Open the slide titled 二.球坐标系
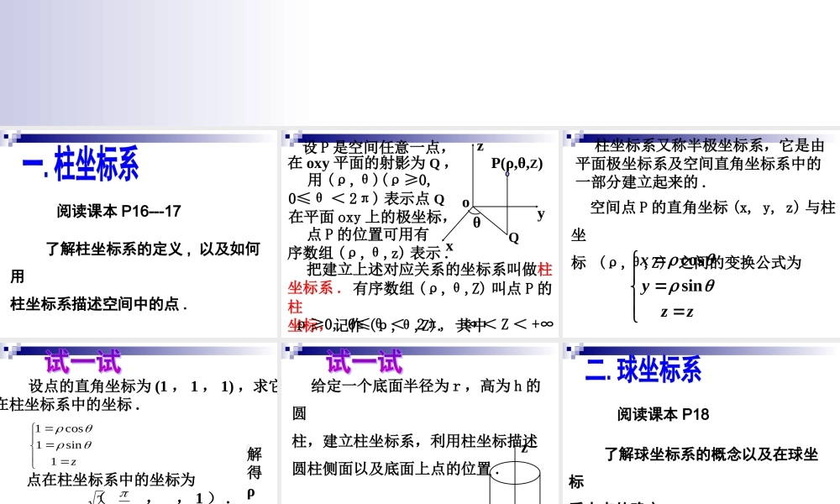The width and height of the screenshot is (840, 504). [701, 423]
